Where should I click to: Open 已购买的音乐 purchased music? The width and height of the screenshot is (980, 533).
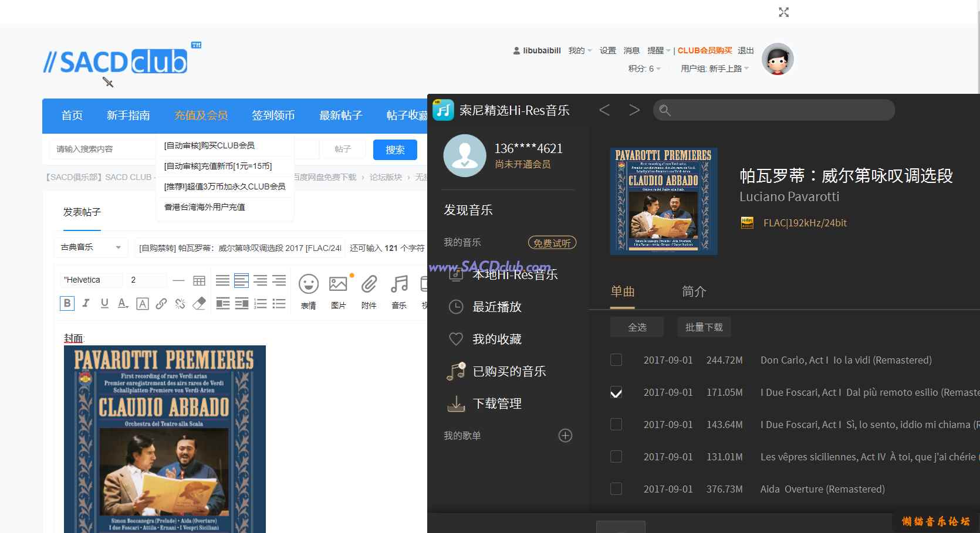[x=496, y=371]
